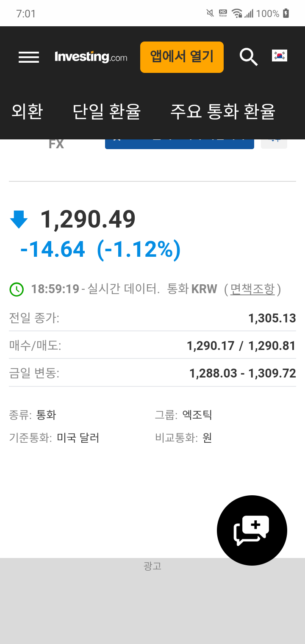Open the hamburger navigation menu

[28, 57]
